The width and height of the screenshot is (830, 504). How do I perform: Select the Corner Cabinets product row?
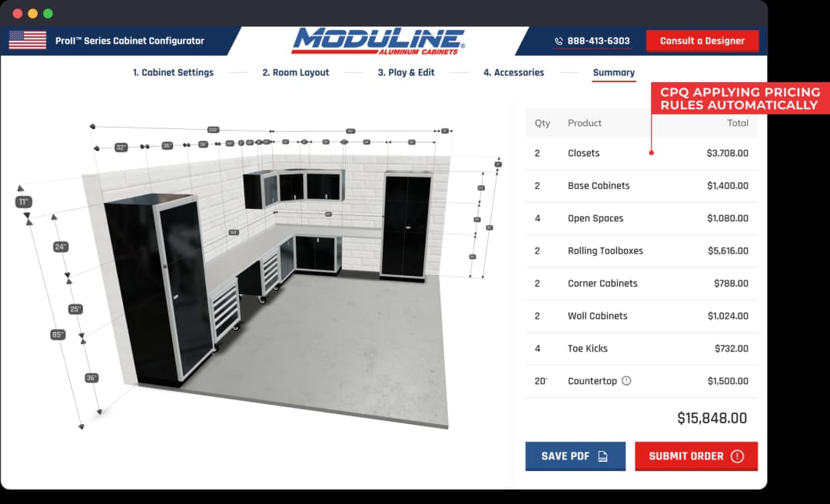642,283
